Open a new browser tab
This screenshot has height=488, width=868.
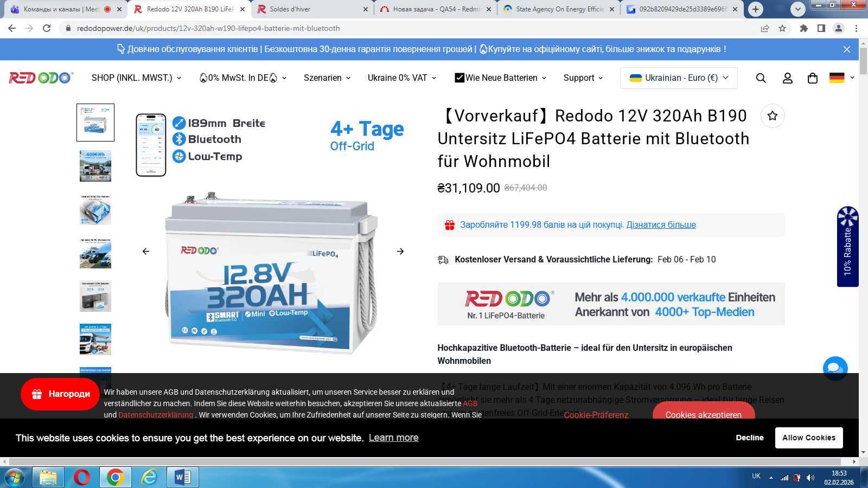point(756,9)
